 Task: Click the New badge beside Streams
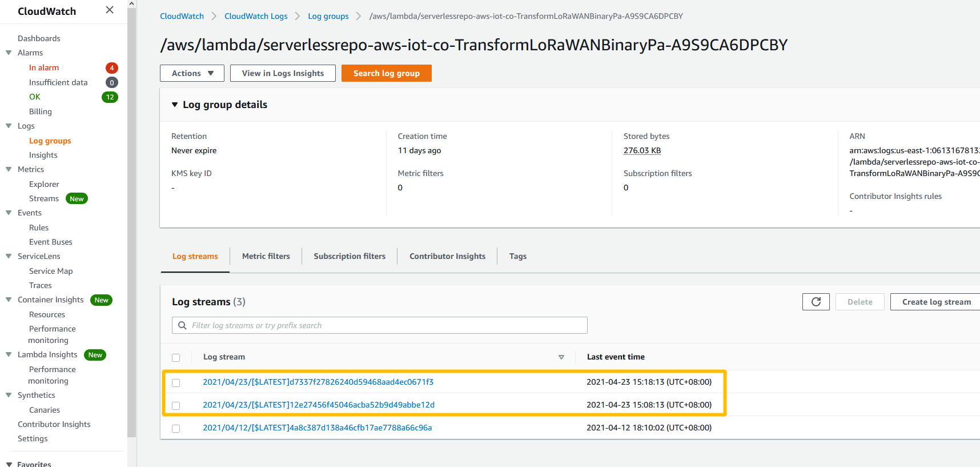[77, 199]
